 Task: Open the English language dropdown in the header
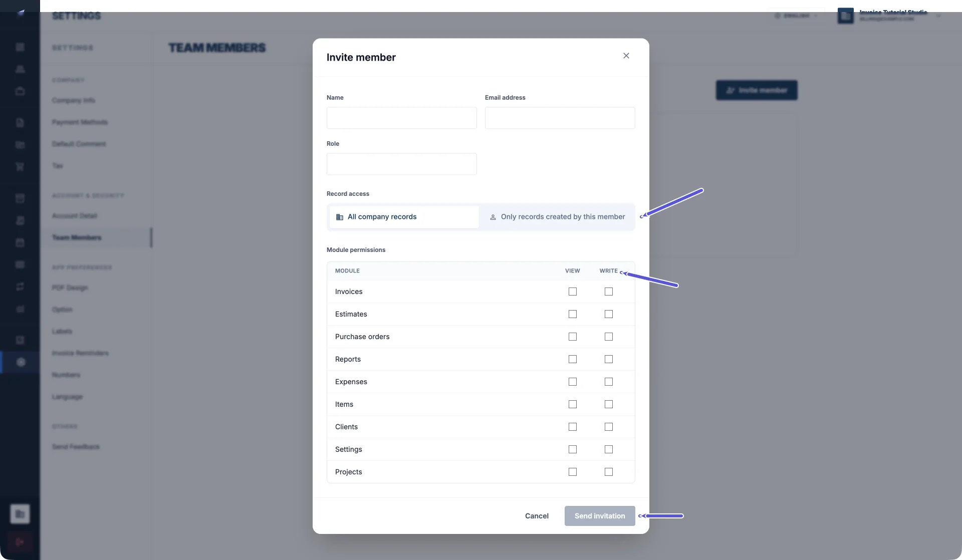(x=796, y=16)
